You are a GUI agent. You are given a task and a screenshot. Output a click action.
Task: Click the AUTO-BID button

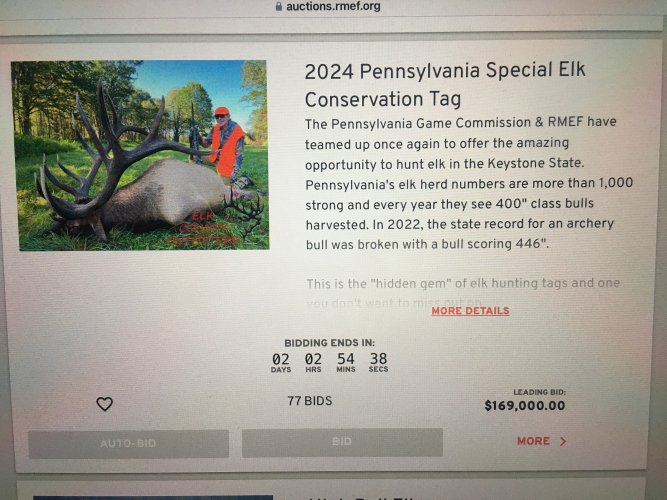tap(128, 444)
